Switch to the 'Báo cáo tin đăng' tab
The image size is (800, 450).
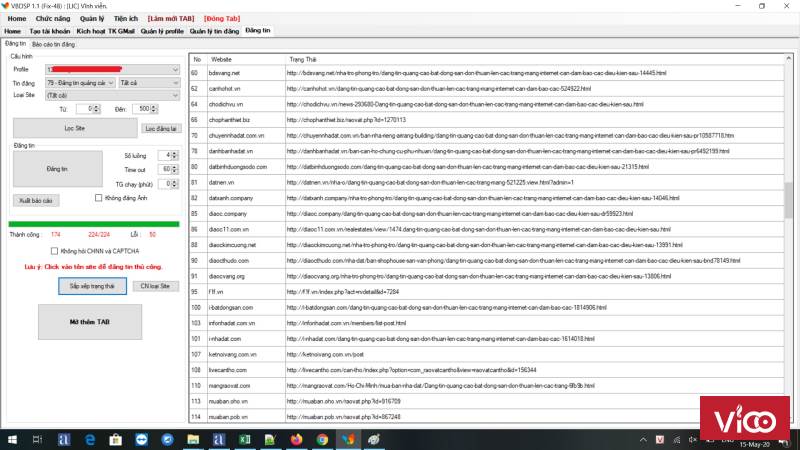coord(53,44)
